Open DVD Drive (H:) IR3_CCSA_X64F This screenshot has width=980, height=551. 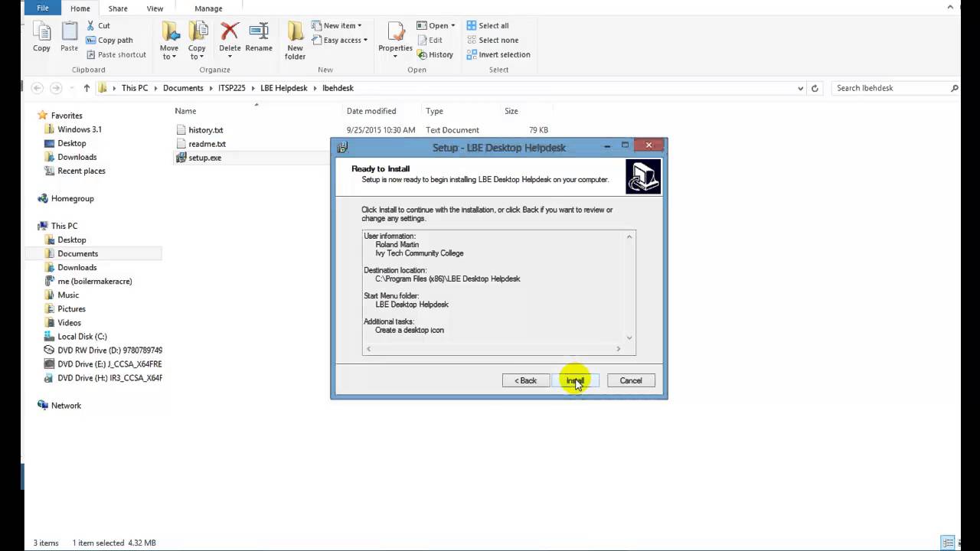[103, 377]
